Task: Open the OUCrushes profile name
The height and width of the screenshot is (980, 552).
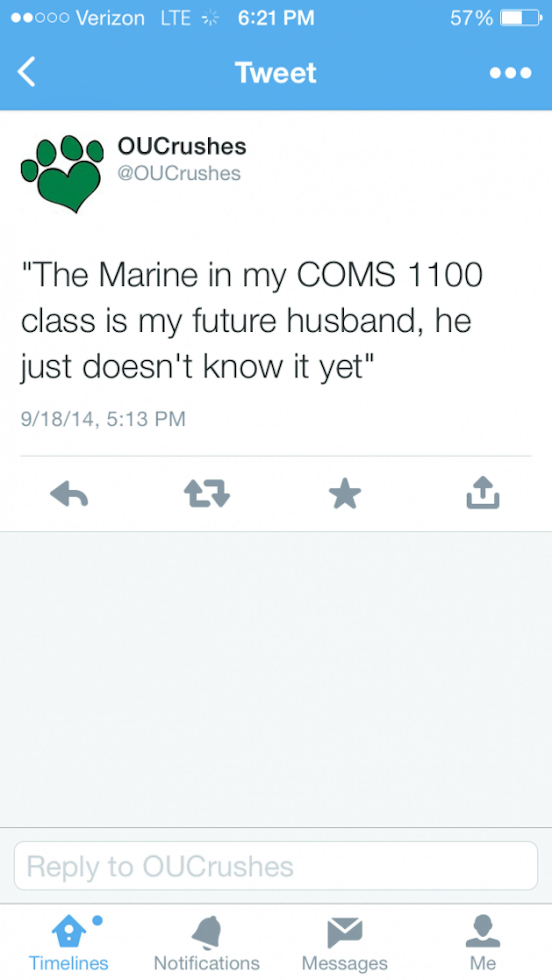Action: (x=182, y=147)
